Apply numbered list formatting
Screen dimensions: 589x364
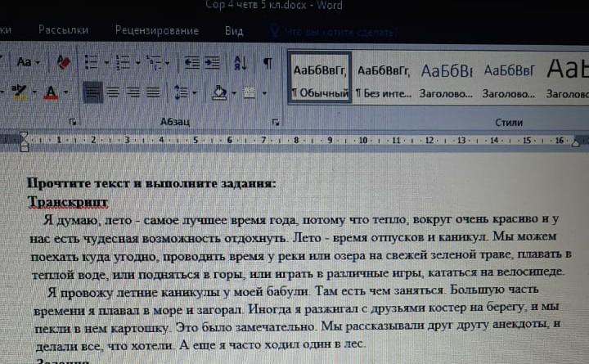coord(123,62)
